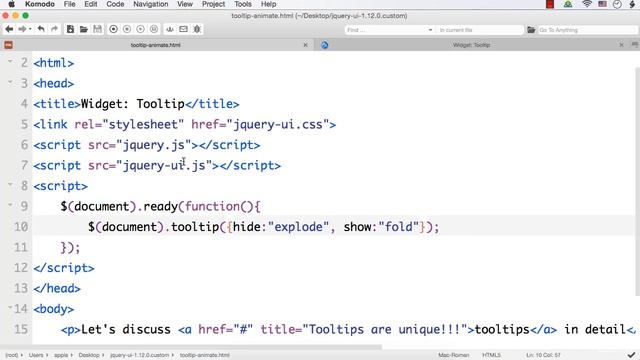Click the US flag input source icon

tap(602, 4)
